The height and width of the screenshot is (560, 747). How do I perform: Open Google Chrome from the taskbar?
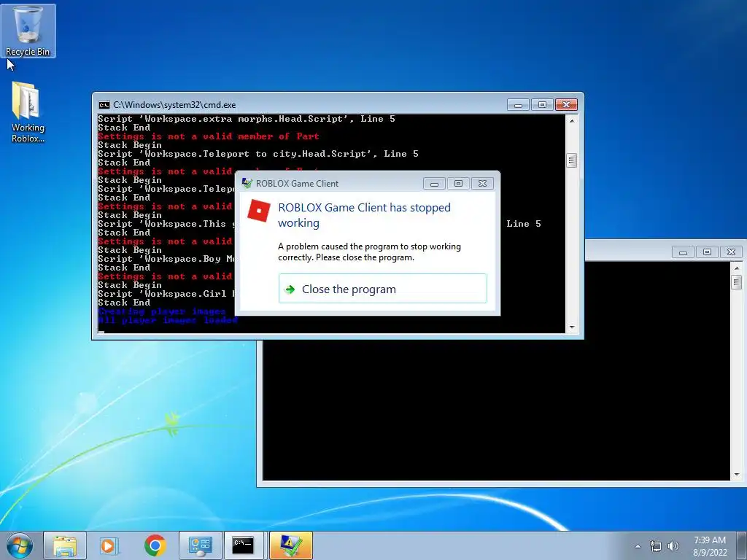coord(155,545)
